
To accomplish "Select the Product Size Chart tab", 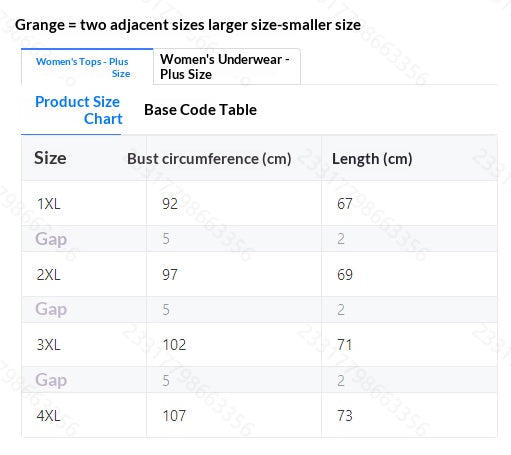I will [79, 110].
